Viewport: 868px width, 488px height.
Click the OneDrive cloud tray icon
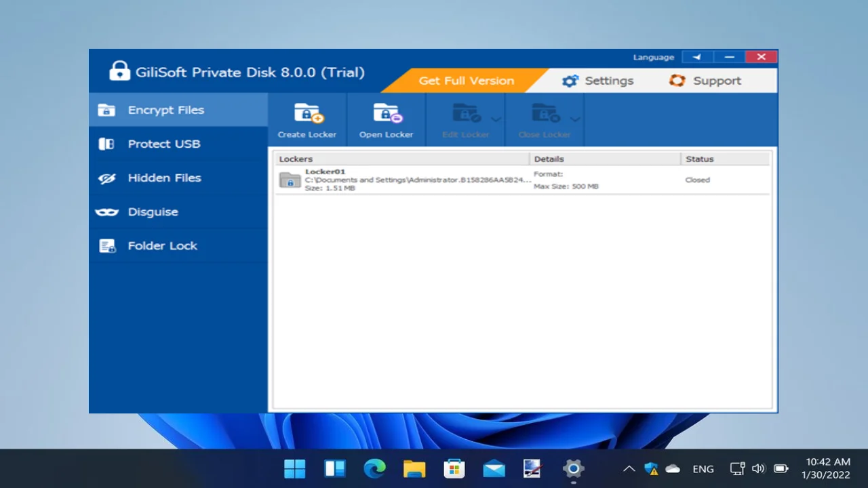click(x=673, y=468)
